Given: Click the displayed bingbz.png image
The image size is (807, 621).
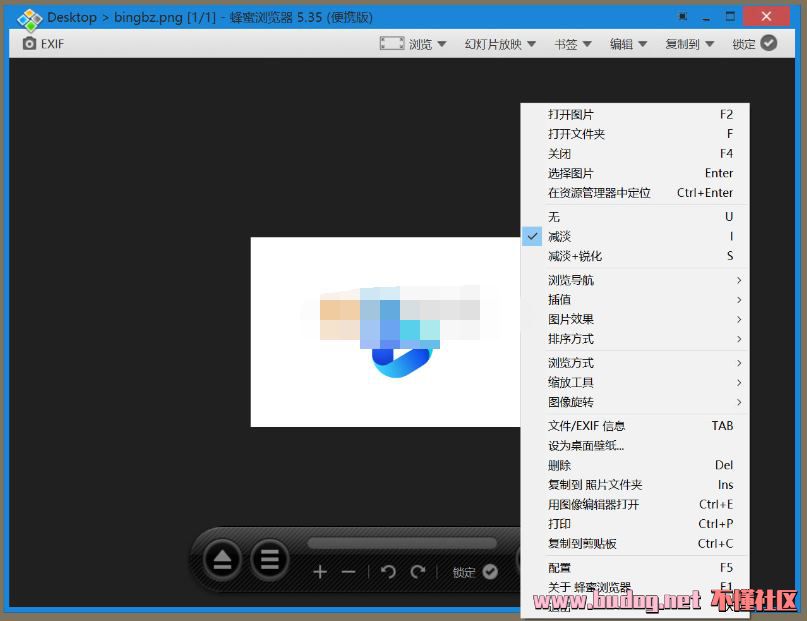Looking at the screenshot, I should [x=385, y=332].
